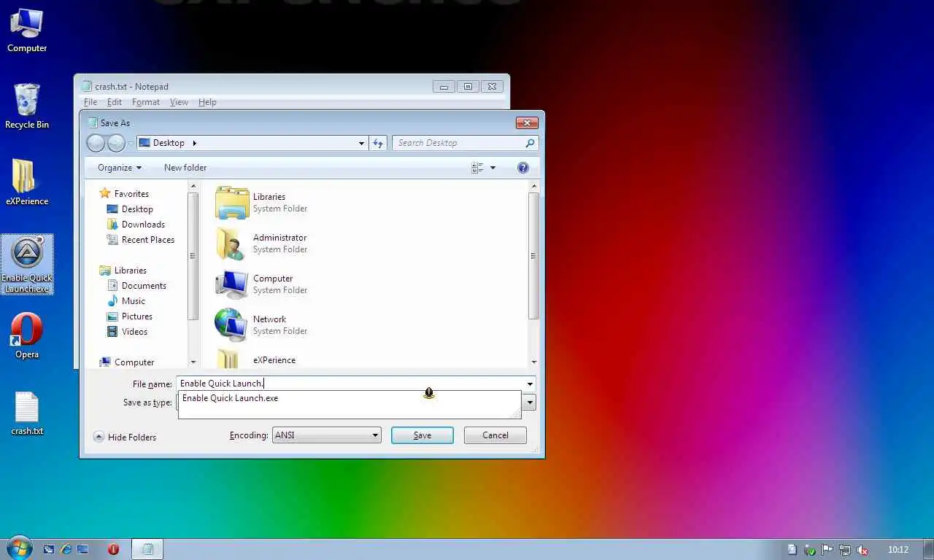Open the recent pages dropdown near back button
Screen dimensions: 934x560
(x=131, y=143)
